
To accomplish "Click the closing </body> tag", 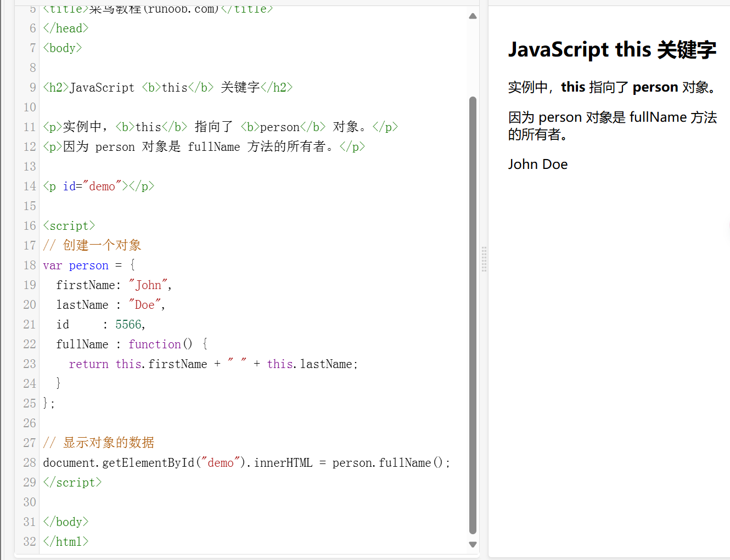I will pos(66,522).
